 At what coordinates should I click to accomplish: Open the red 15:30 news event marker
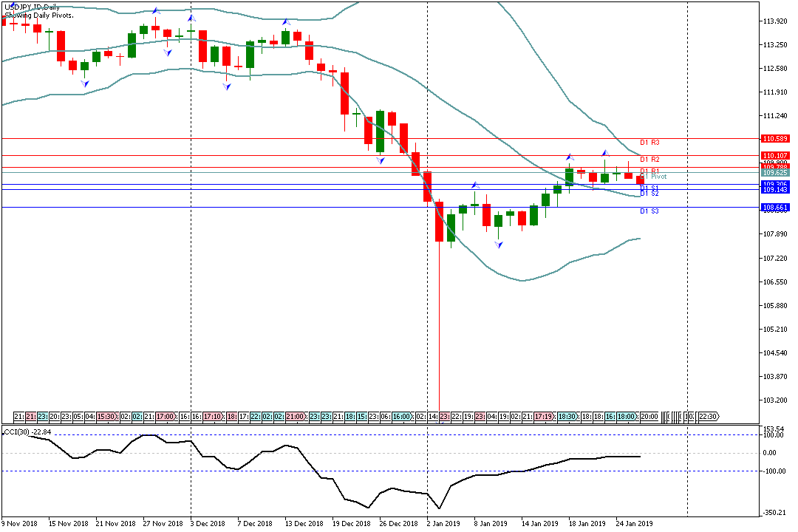coord(106,417)
